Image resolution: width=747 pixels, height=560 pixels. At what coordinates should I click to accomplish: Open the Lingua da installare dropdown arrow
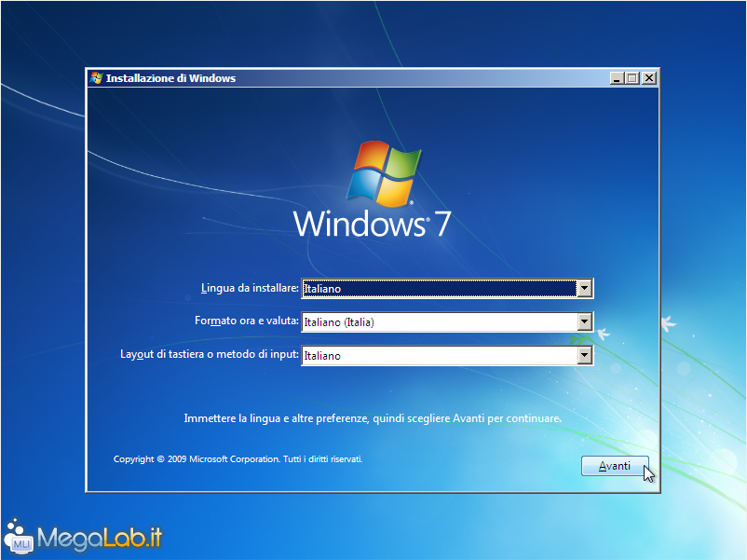584,288
